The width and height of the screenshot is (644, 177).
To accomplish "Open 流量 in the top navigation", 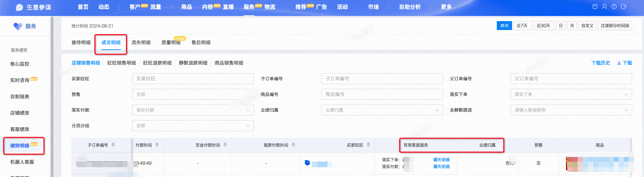I will pyautogui.click(x=156, y=7).
